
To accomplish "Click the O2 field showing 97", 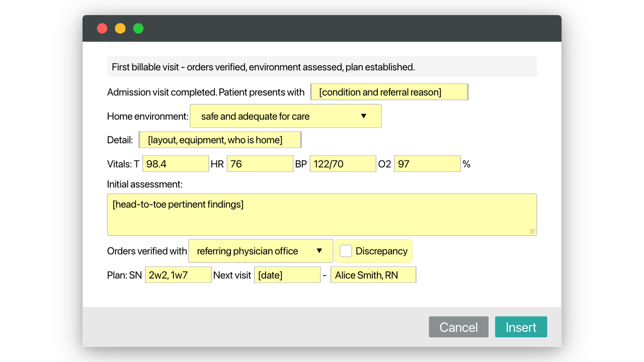I will point(428,164).
